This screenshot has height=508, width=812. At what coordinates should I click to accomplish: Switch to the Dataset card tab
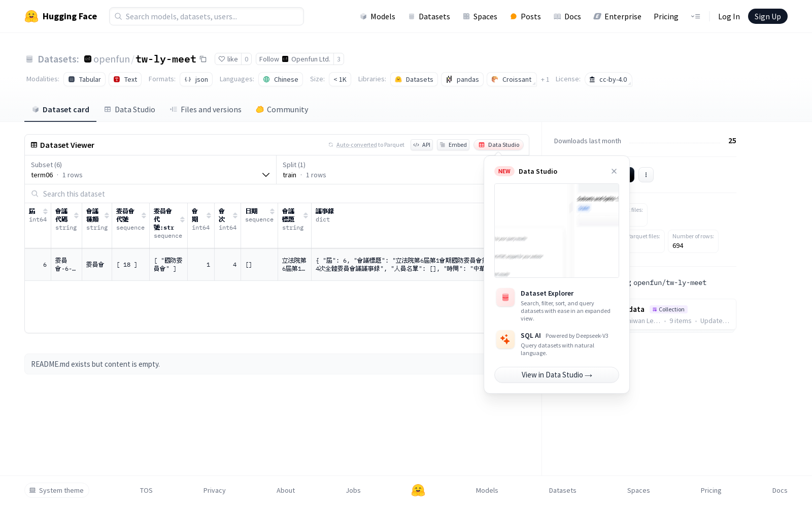pos(60,109)
